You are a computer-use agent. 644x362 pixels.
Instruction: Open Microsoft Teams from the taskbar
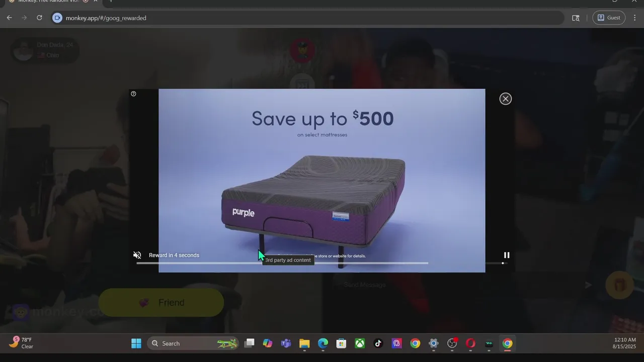[286, 343]
